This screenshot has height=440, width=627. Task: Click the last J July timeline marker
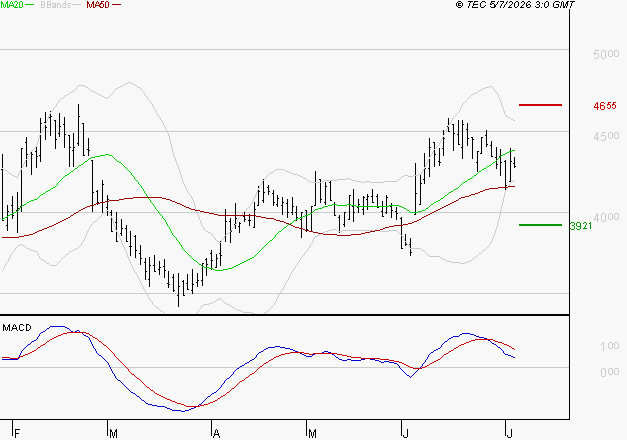509,434
